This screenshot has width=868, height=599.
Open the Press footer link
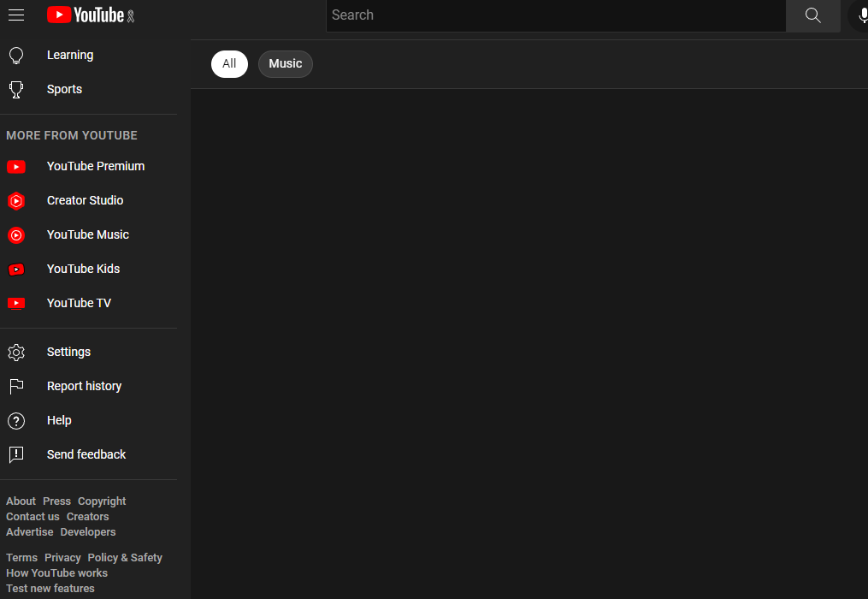[57, 501]
